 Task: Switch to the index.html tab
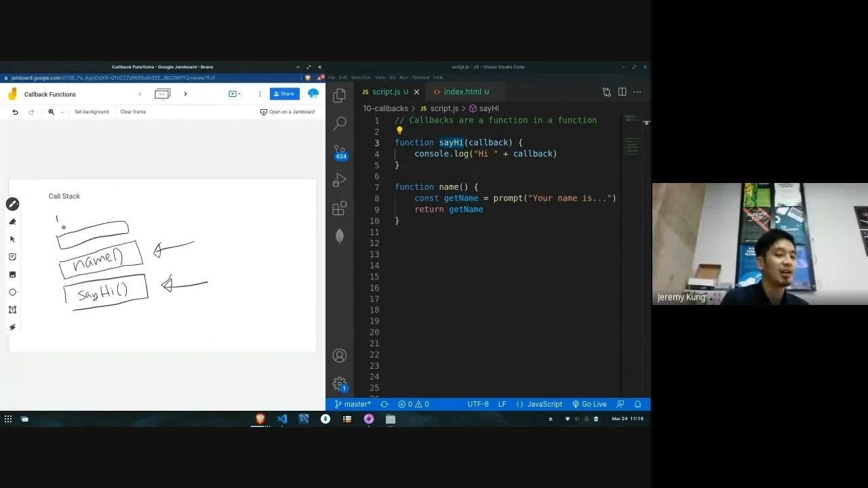(465, 91)
